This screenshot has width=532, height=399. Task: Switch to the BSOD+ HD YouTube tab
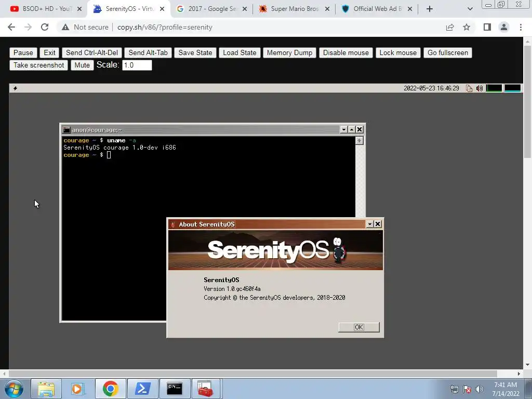tap(47, 9)
